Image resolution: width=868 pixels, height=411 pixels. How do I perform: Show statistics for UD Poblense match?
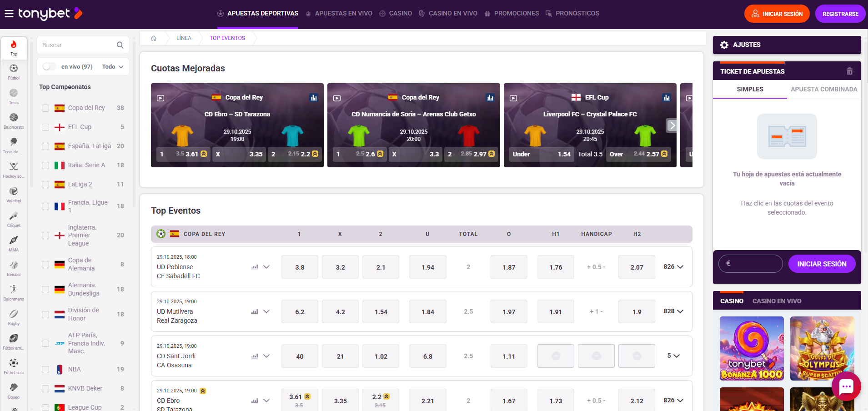click(x=255, y=267)
